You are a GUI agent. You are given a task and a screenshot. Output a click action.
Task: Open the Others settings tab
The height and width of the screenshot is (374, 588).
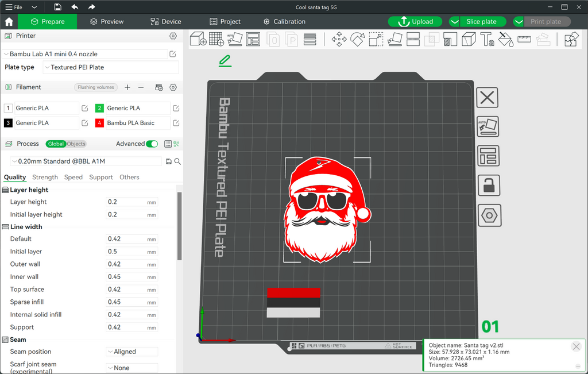tap(129, 178)
